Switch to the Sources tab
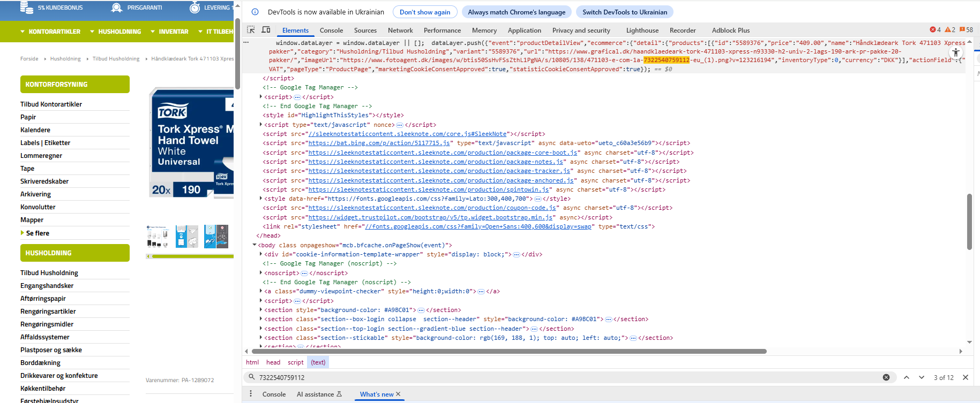980x403 pixels. 365,31
